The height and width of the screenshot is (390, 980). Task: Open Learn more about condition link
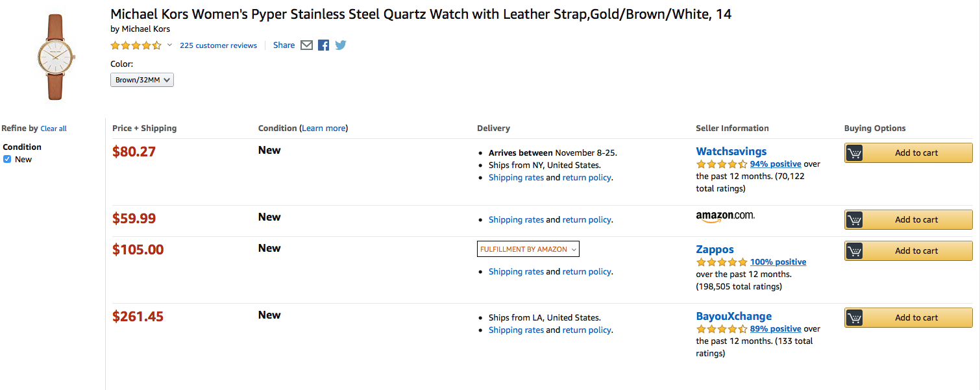click(323, 128)
